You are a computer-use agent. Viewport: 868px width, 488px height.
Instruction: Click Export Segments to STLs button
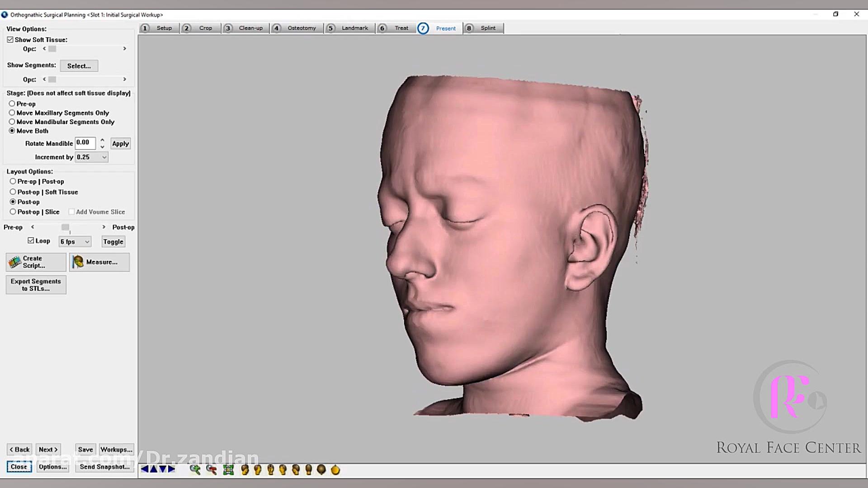click(36, 285)
